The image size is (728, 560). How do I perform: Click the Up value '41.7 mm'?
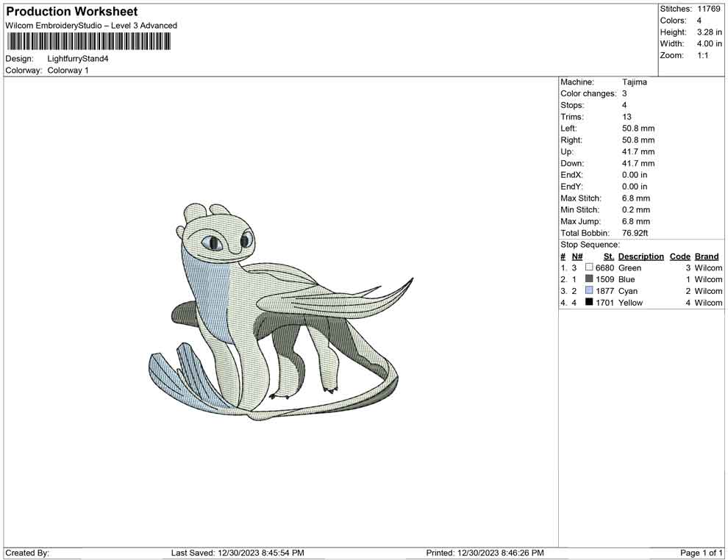coord(638,151)
